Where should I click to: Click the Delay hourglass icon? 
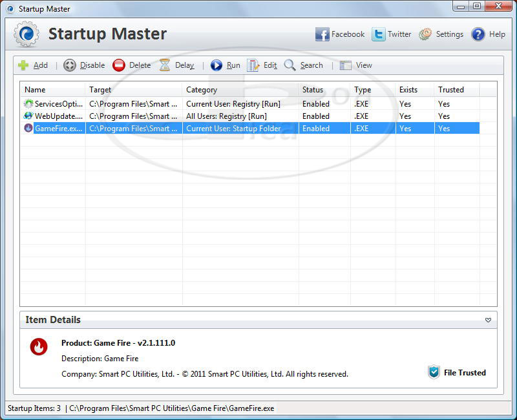[x=165, y=65]
